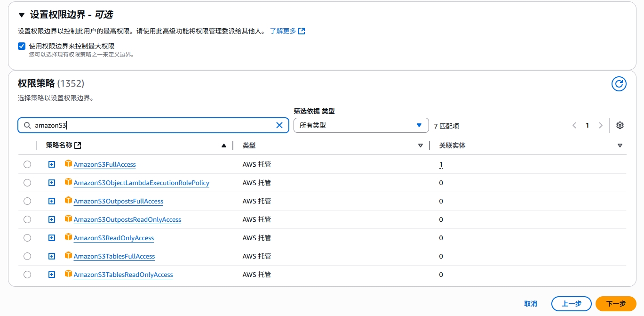
Task: Open AmazonS3OutpostsFullAccess policy link
Action: [119, 201]
